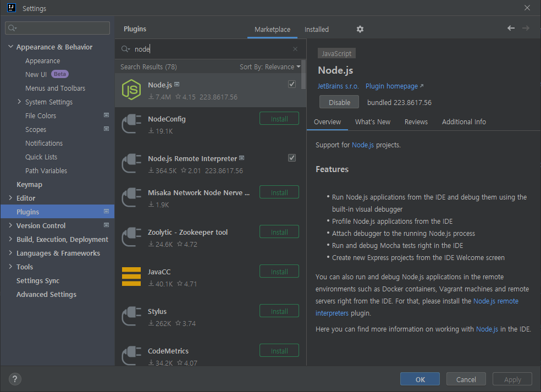Click the NodeConfig plugin icon
The height and width of the screenshot is (392, 541).
pyautogui.click(x=131, y=124)
